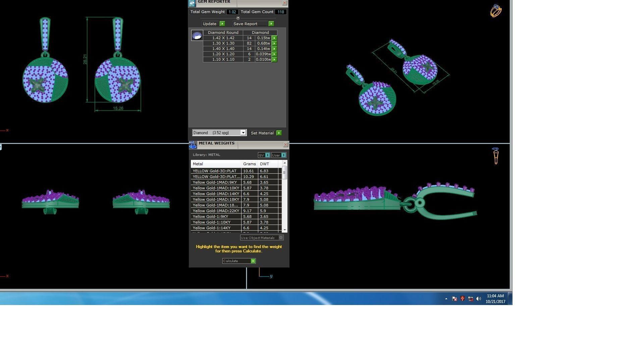Click the ring-on-mandrel icon in side viewport
The image size is (644, 362).
[496, 156]
